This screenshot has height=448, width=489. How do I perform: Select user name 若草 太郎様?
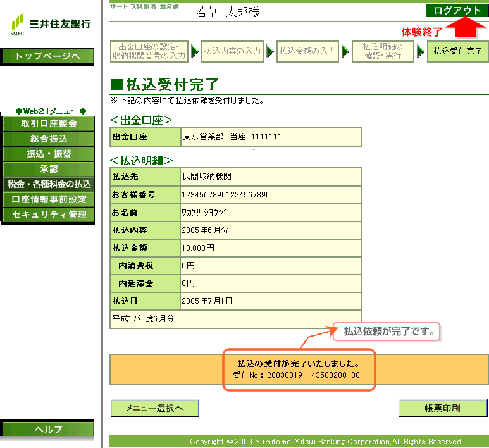[x=227, y=12]
